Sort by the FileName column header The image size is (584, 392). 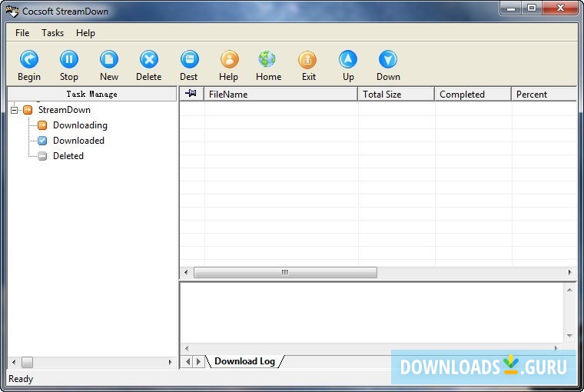[280, 95]
